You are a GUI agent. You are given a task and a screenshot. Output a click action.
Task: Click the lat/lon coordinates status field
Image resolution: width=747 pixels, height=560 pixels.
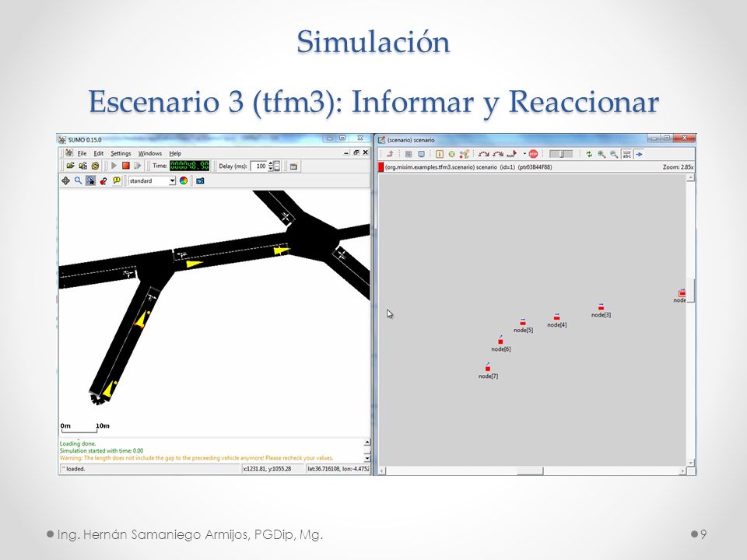[x=338, y=468]
